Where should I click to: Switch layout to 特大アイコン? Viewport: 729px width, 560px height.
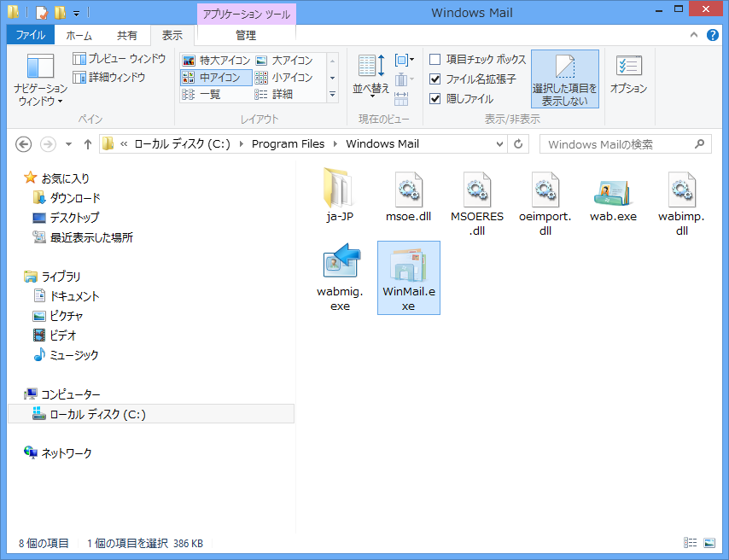[216, 61]
